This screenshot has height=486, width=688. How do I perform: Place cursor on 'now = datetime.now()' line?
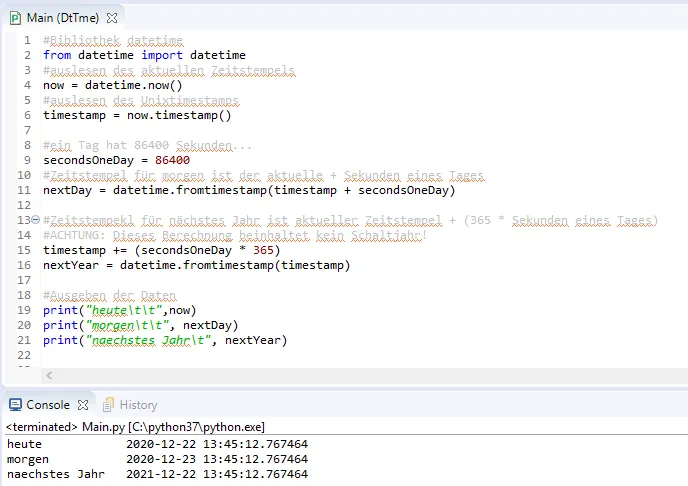(113, 85)
